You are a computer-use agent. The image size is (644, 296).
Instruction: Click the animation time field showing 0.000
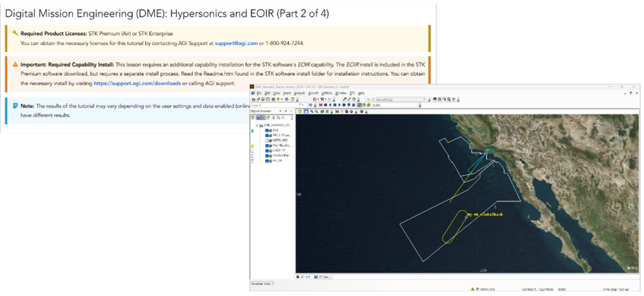click(x=395, y=105)
